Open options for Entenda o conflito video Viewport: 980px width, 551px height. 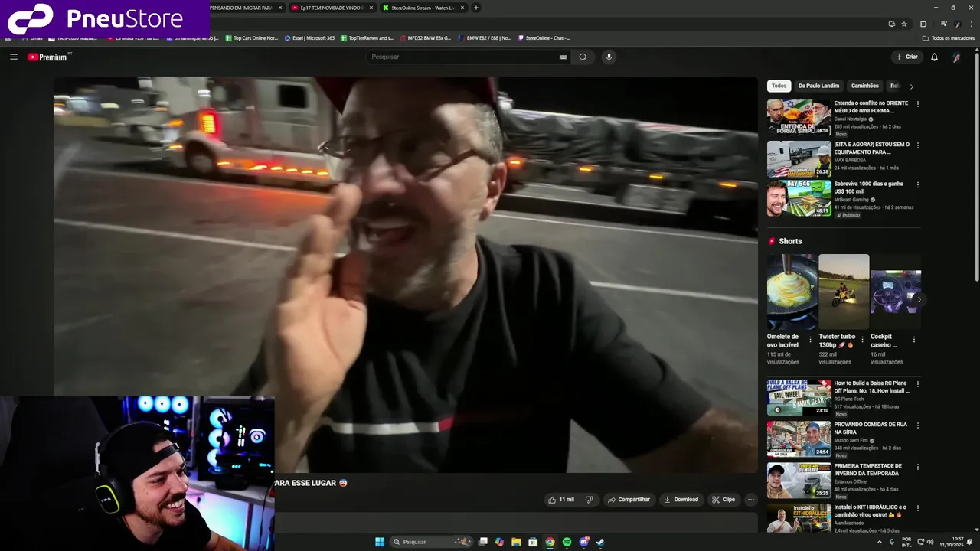(918, 104)
